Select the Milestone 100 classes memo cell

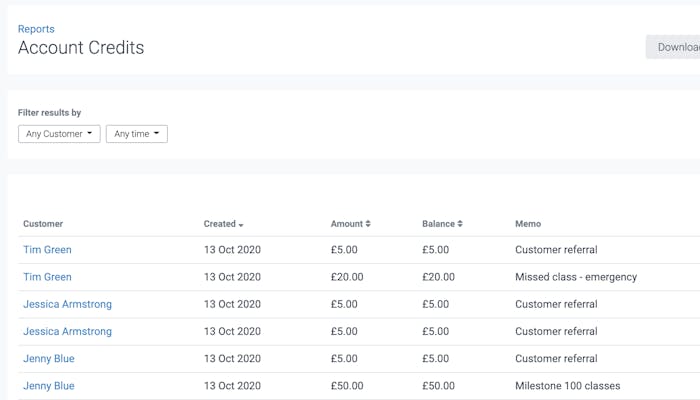pyautogui.click(x=567, y=386)
